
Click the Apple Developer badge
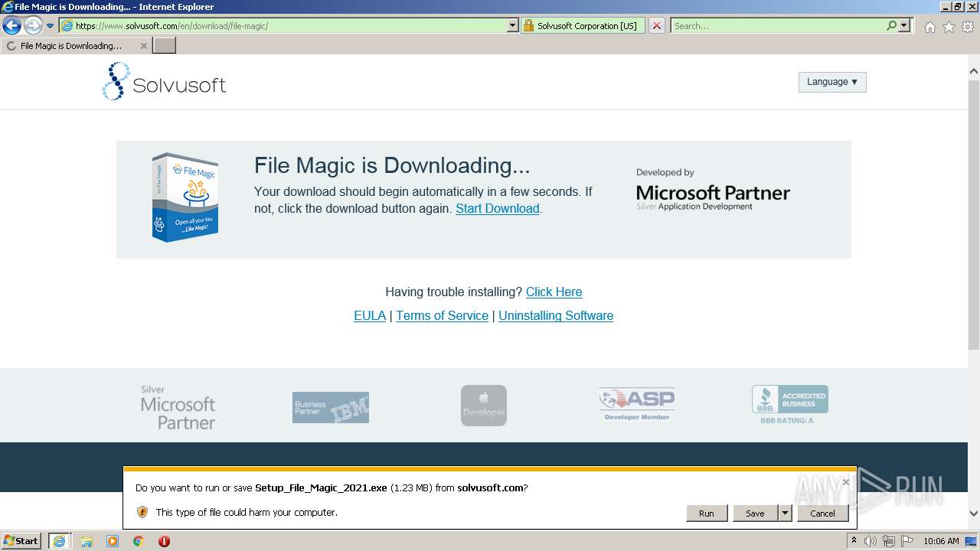[484, 406]
